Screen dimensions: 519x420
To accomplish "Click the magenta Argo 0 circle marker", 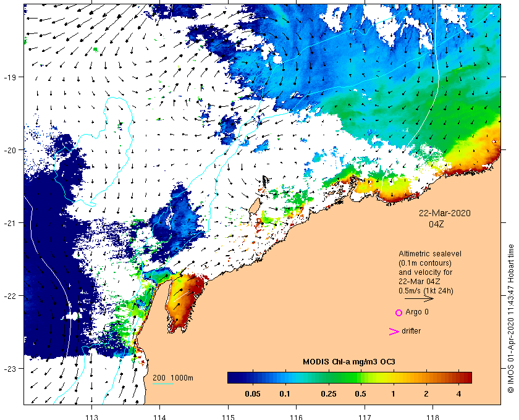I will tap(399, 313).
